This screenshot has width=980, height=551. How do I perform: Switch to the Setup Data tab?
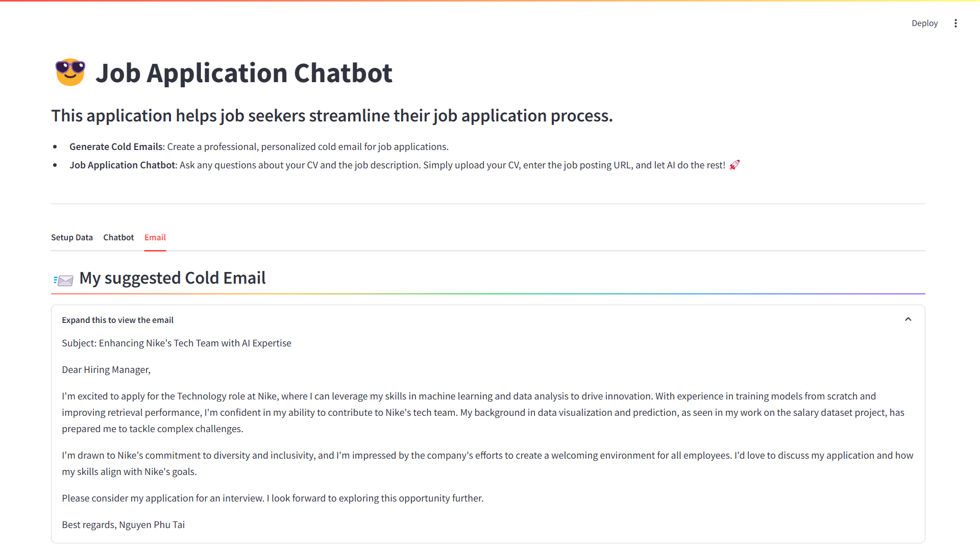pos(72,237)
